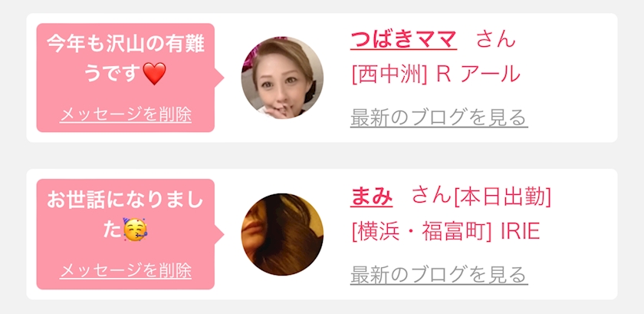This screenshot has width=644, height=314.
Task: Click the さん suffix beside まみ
Action: pyautogui.click(x=431, y=195)
